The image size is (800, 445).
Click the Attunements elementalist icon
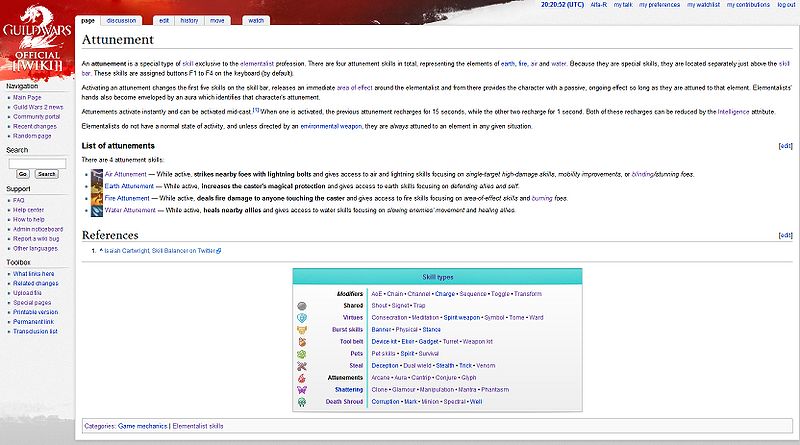[x=302, y=378]
